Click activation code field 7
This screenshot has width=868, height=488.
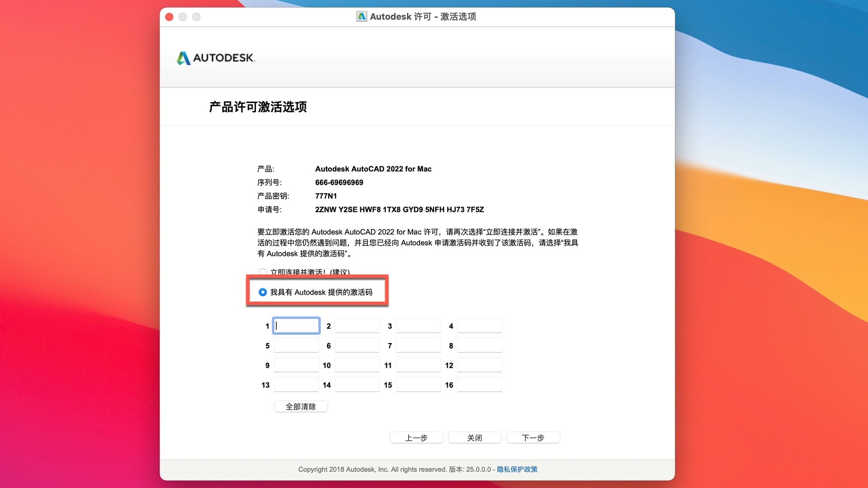(418, 346)
